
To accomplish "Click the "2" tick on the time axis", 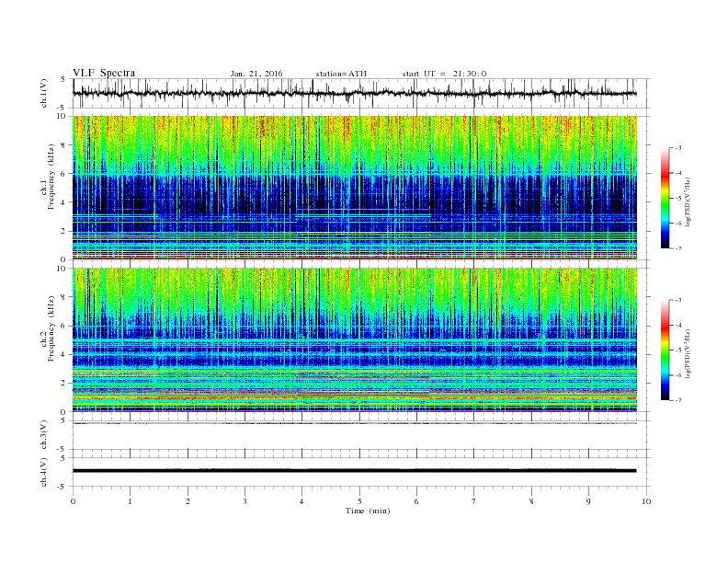I will pos(188,501).
